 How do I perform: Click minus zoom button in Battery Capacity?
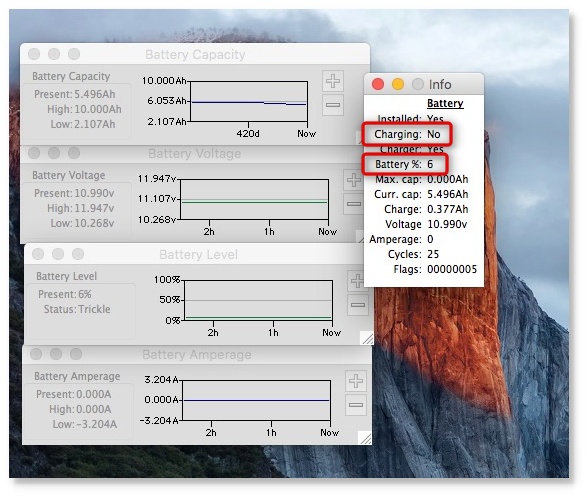pos(333,105)
